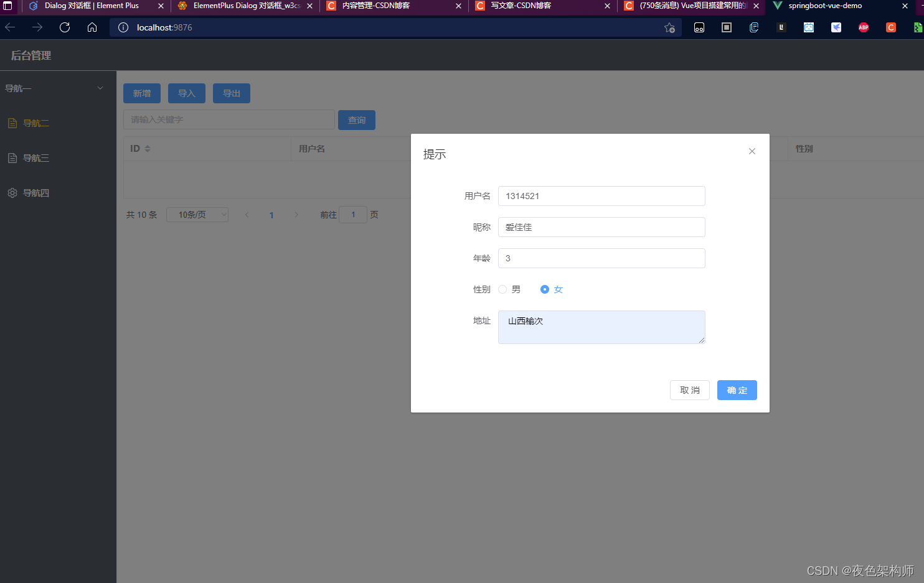The image size is (924, 583).
Task: Click the 查询 search button
Action: coord(357,120)
